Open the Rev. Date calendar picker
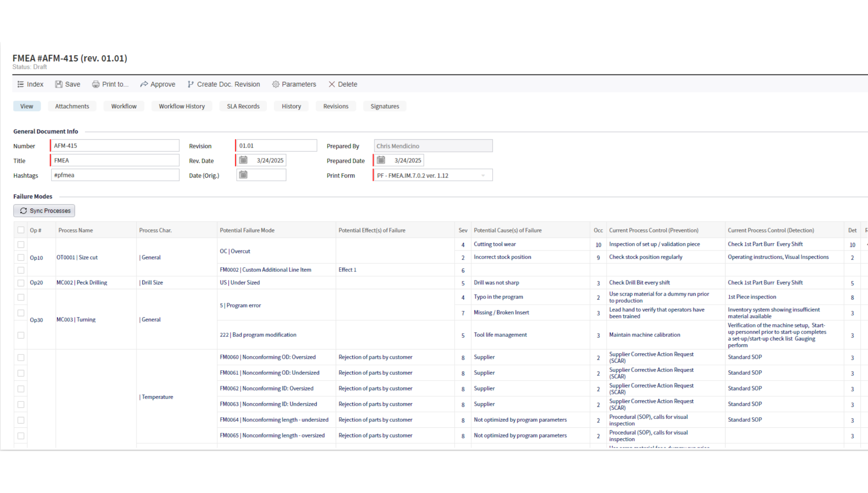The image size is (868, 493). (x=243, y=160)
